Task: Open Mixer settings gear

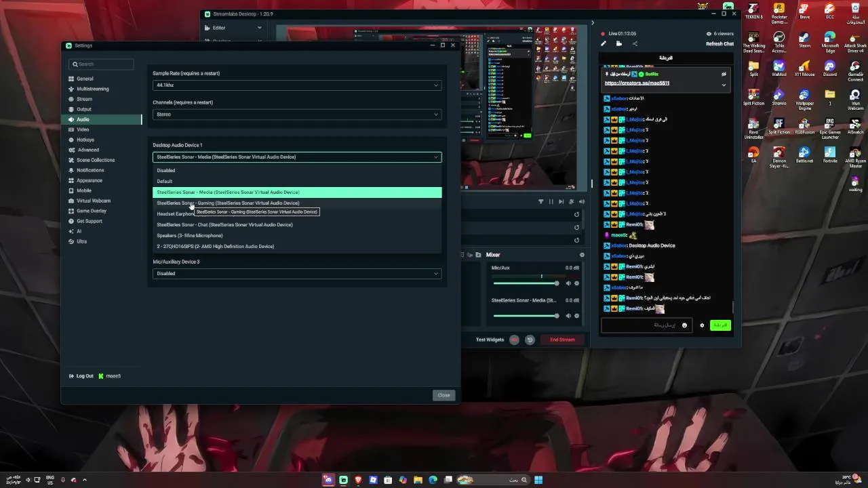Action: [x=581, y=255]
